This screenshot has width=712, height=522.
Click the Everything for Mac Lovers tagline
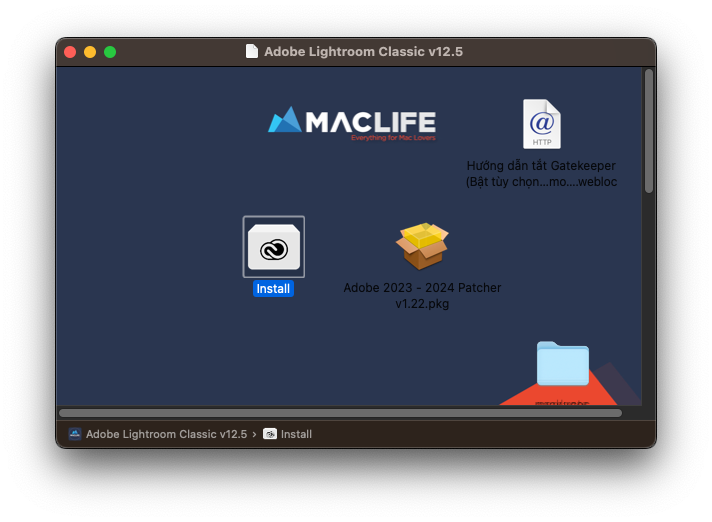coord(393,138)
